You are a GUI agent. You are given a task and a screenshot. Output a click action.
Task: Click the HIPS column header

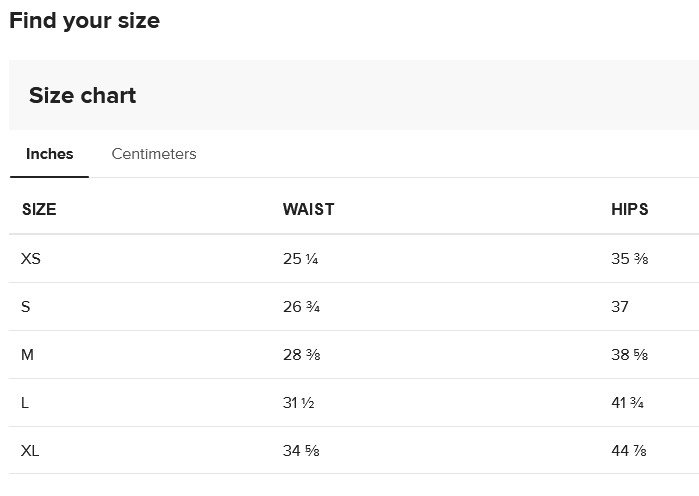coord(629,209)
